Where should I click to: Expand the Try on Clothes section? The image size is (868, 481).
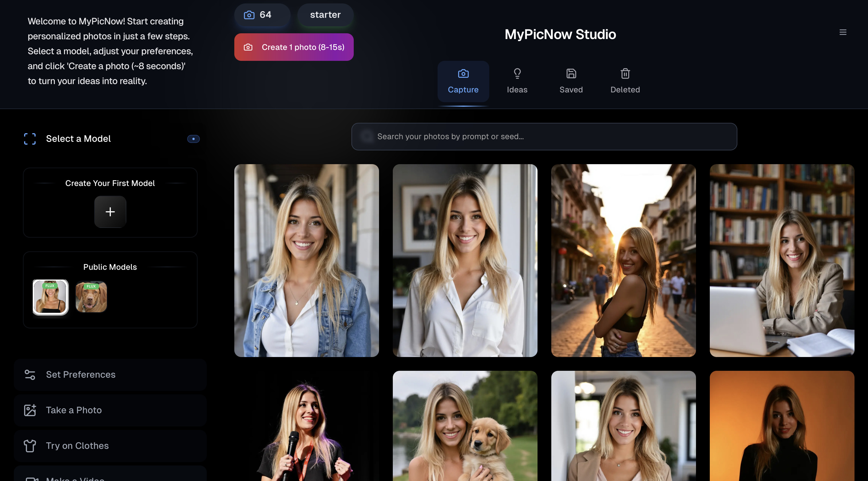point(110,446)
